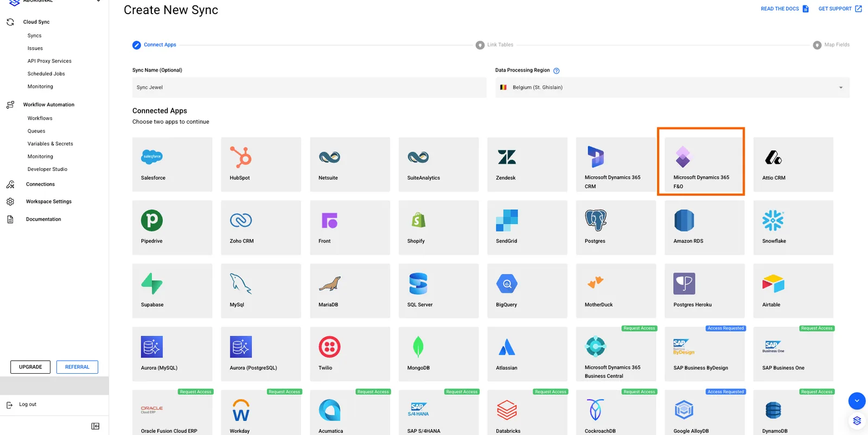This screenshot has width=868, height=435.
Task: Open the Data Processing Region dropdown
Action: coord(672,87)
